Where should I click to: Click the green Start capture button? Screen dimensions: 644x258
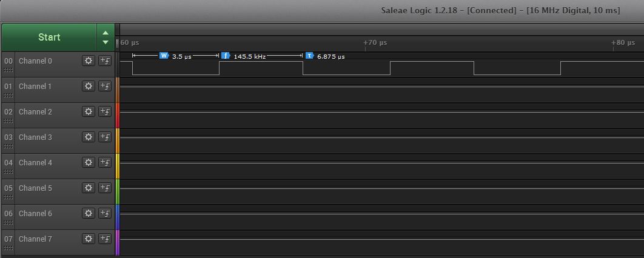(x=49, y=38)
